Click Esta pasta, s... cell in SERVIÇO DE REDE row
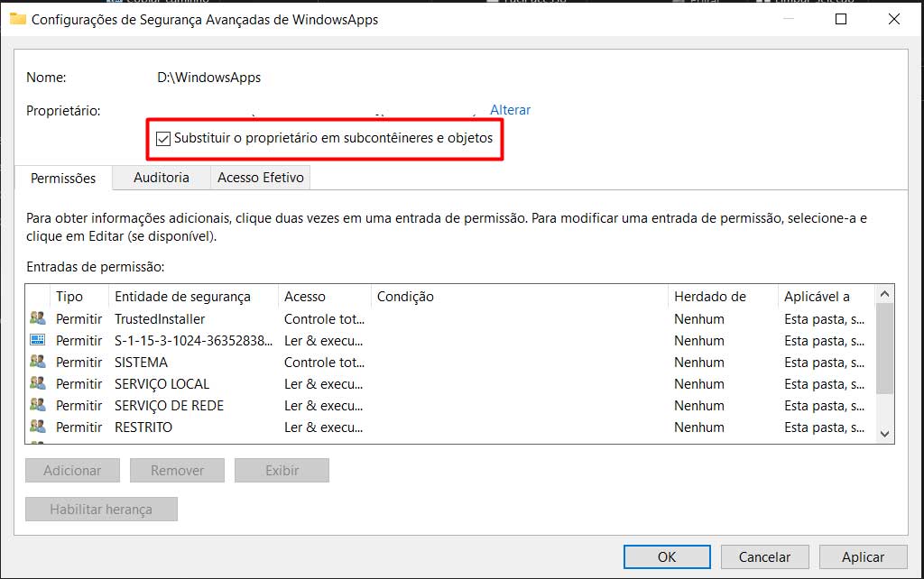This screenshot has width=924, height=579. point(824,406)
